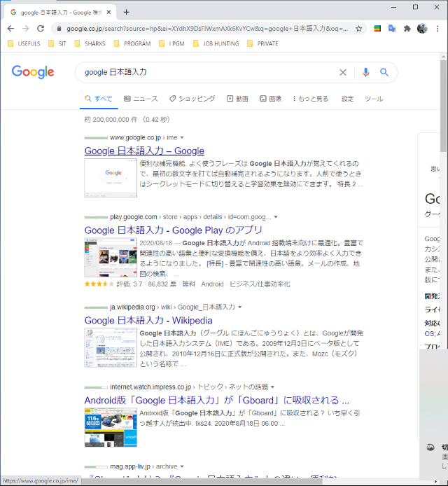
Task: Switch to the 画像 tab
Action: (271, 99)
